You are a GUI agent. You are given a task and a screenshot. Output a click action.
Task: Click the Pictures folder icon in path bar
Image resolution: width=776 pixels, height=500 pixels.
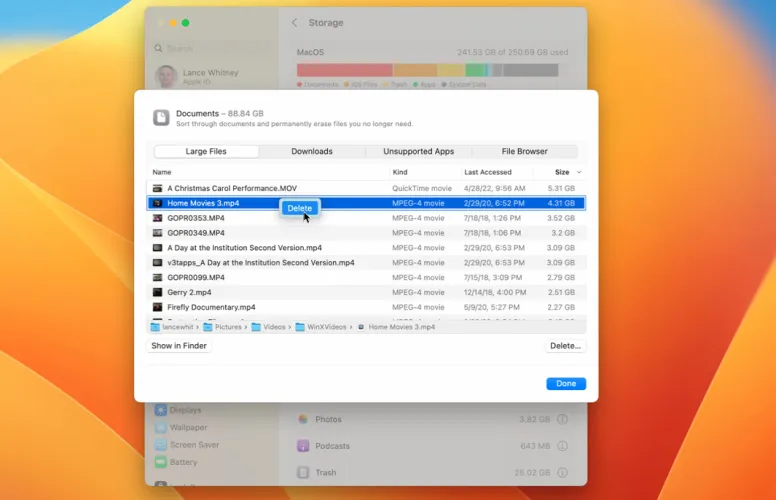point(208,327)
